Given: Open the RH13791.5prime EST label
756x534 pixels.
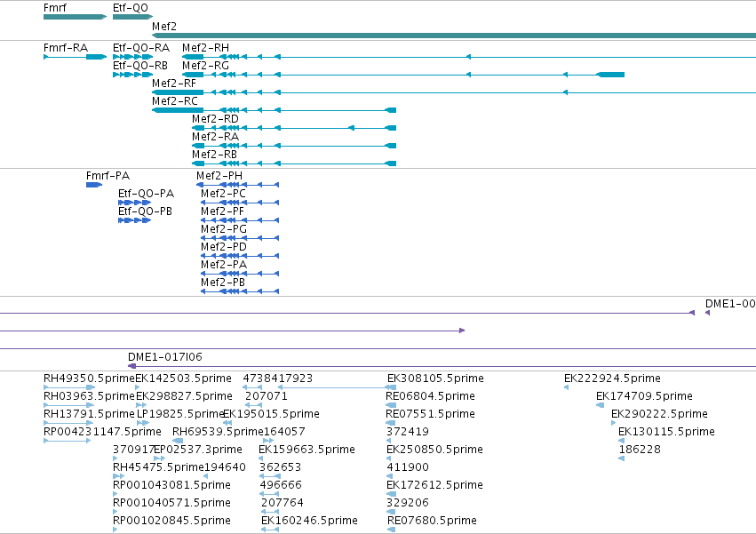Looking at the screenshot, I should (x=89, y=414).
